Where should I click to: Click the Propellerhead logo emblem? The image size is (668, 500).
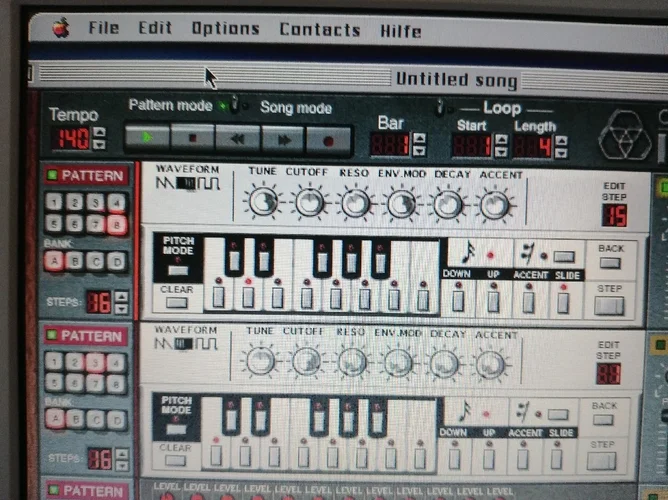[625, 135]
